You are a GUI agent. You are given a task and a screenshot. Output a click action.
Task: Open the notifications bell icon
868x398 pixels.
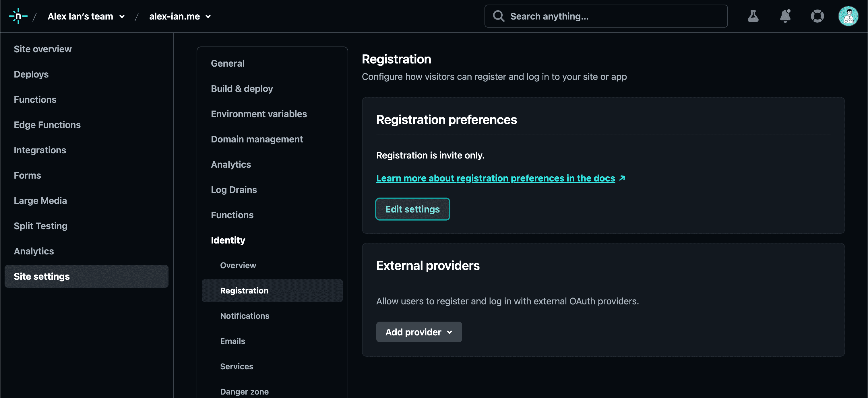785,16
